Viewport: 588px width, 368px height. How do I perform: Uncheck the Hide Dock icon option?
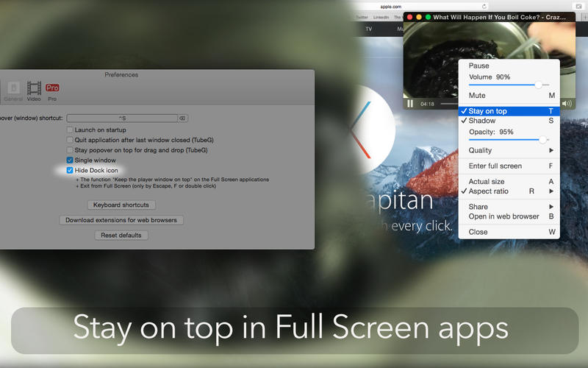pyautogui.click(x=70, y=170)
